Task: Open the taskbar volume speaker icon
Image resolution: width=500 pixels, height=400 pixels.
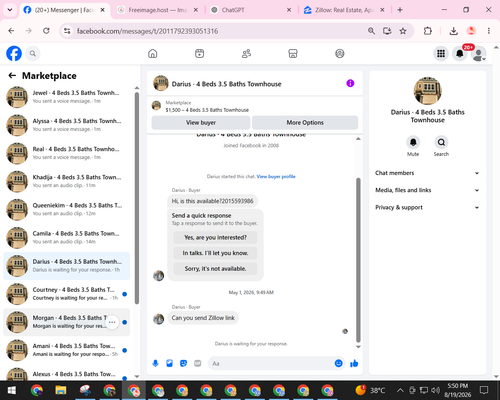Action: pyautogui.click(x=435, y=390)
